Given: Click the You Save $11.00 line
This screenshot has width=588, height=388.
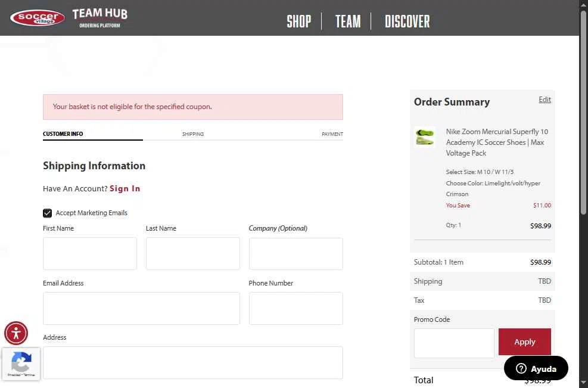Looking at the screenshot, I should point(499,205).
